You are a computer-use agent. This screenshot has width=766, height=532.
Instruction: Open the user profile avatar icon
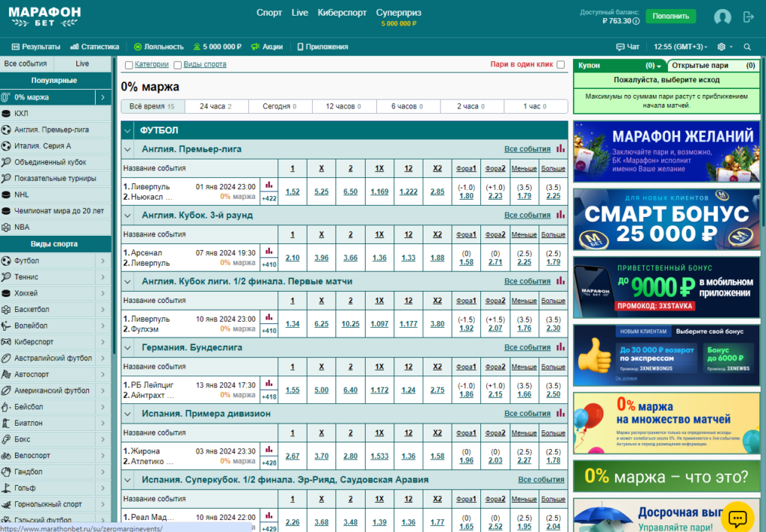(722, 17)
